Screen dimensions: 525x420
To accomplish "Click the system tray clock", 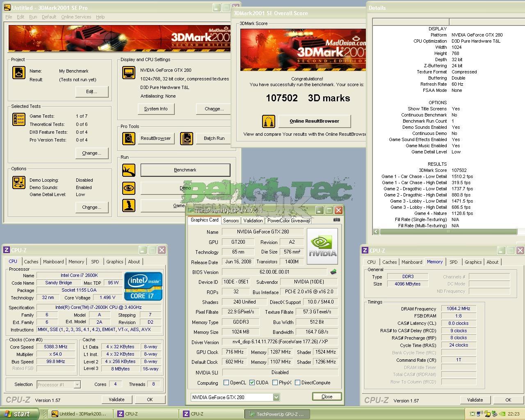I will (514, 414).
